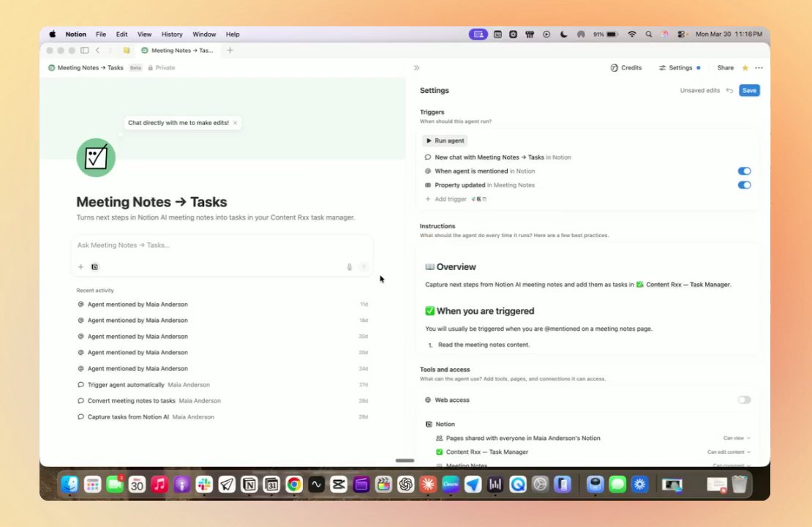Click Spotlight search in menu bar

(648, 34)
